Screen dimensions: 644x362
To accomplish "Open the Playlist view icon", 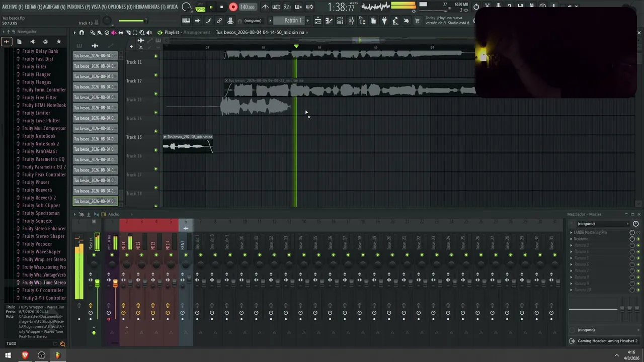I will 318,21.
